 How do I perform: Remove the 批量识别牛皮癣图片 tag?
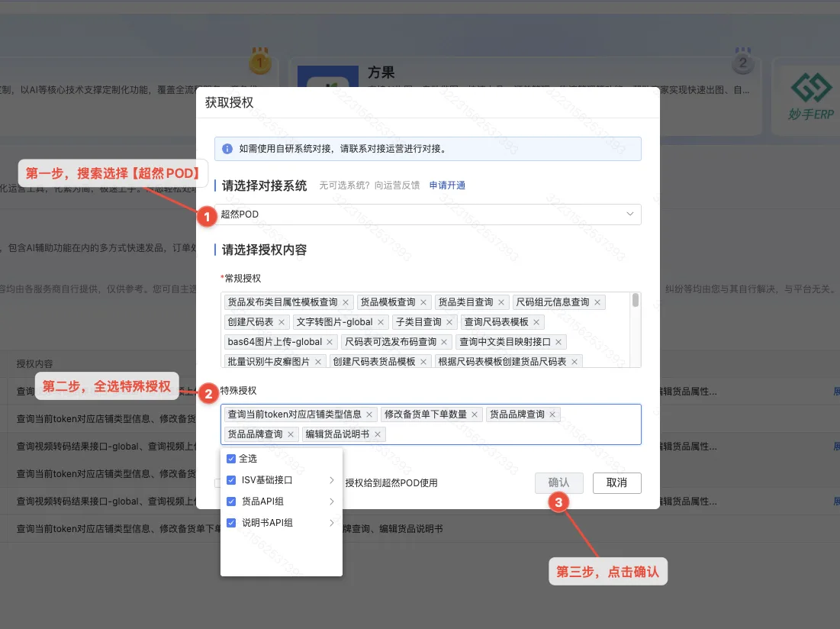coord(317,362)
